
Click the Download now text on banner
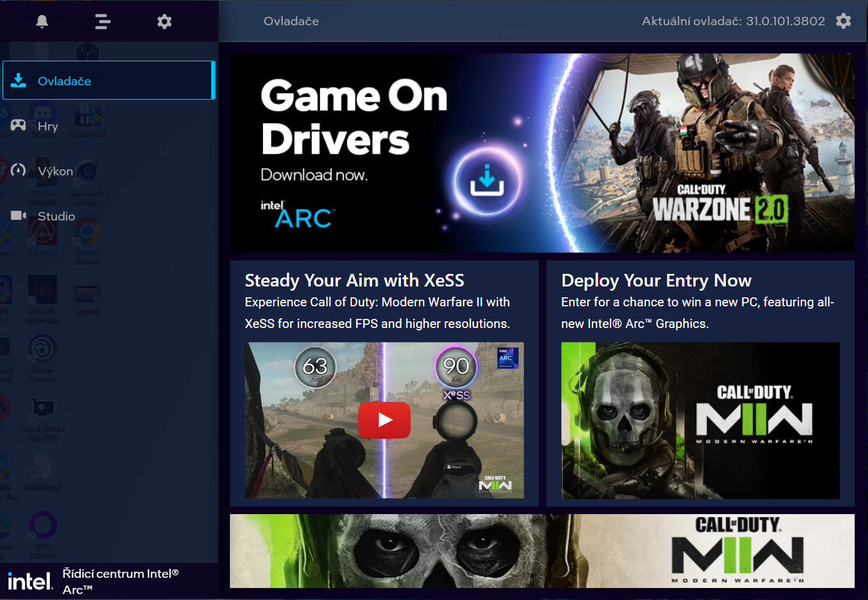coord(314,175)
